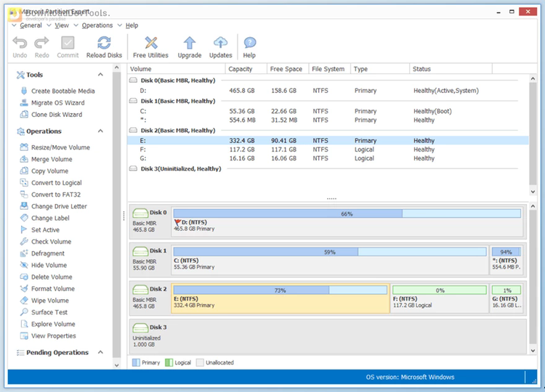Select the C: volume row

[x=328, y=112]
